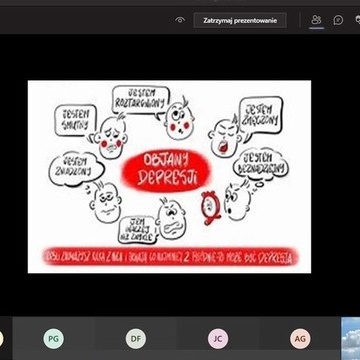This screenshot has width=360, height=360.
Task: Click the JESTEM ZNUDZONY thought bubble
Action: [x=76, y=168]
